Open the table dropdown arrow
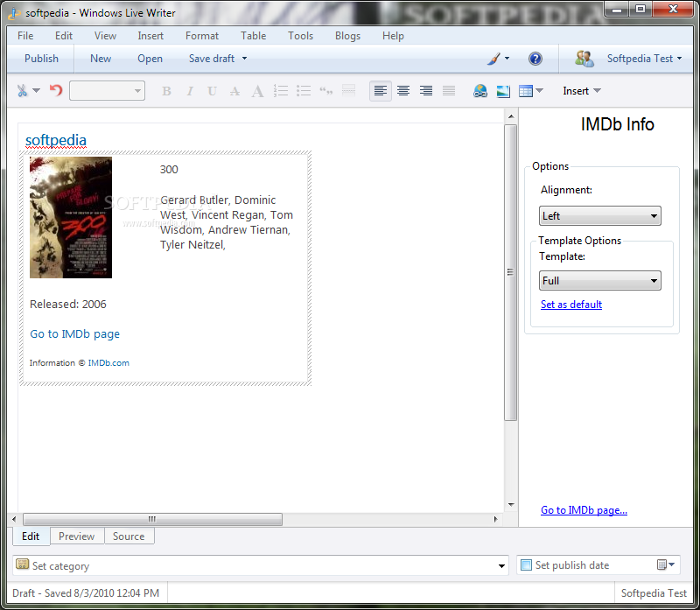The height and width of the screenshot is (610, 700). [x=539, y=91]
